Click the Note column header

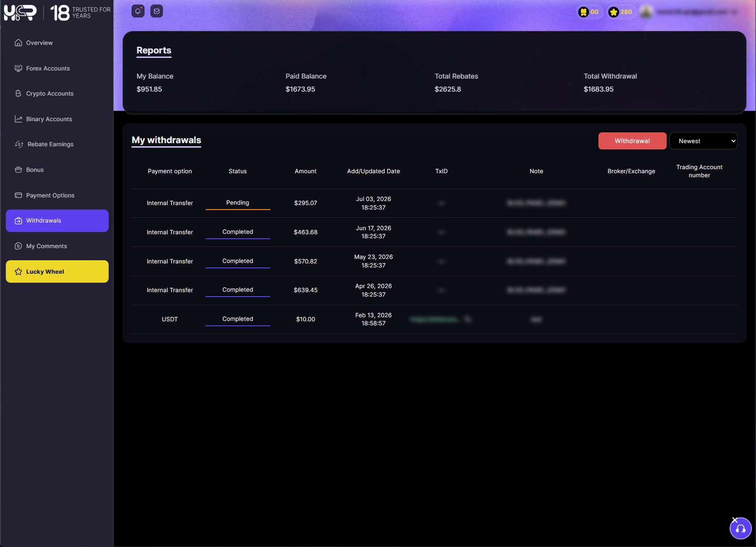(536, 171)
